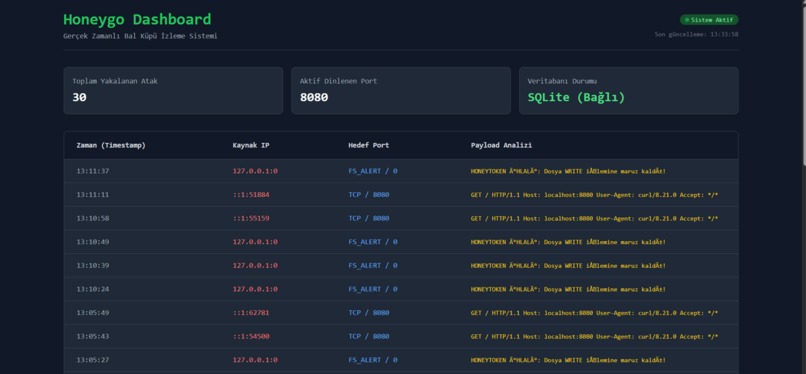Select the 13:10:49 timestamp cell
This screenshot has width=806, height=374.
point(93,242)
